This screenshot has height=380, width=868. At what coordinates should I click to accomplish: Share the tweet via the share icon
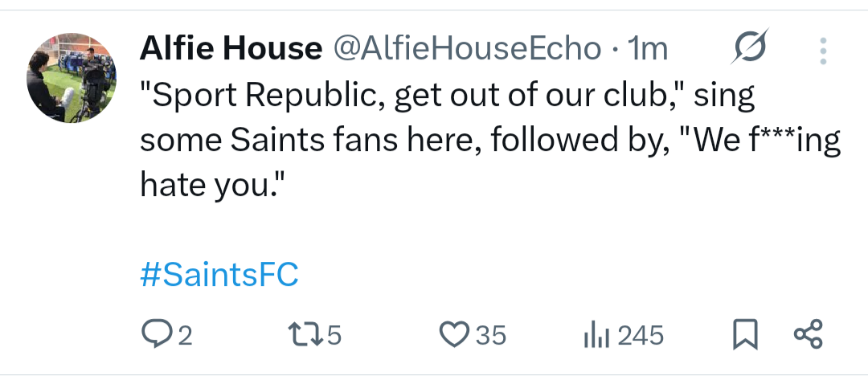(x=807, y=334)
